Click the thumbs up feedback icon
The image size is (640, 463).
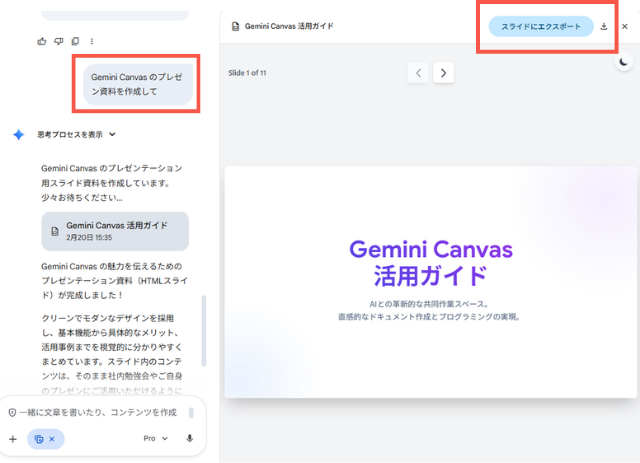(42, 41)
